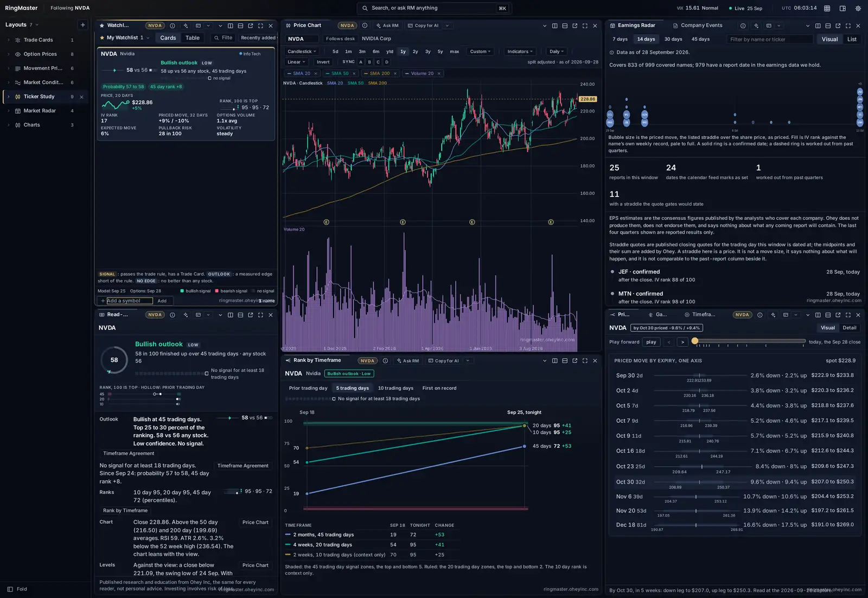Expand Price Chart panel to fullscreen
The width and height of the screenshot is (868, 598).
pos(585,26)
